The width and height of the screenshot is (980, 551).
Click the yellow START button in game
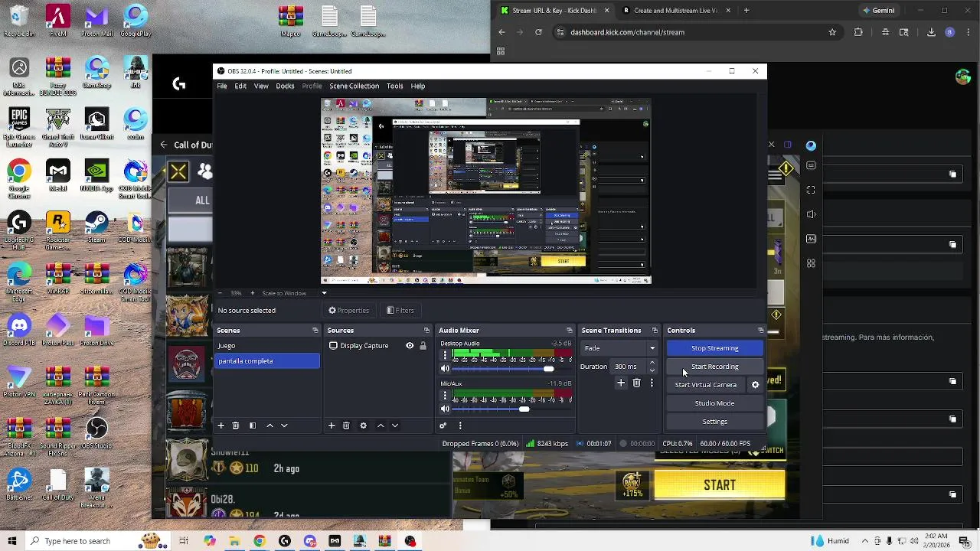click(720, 485)
